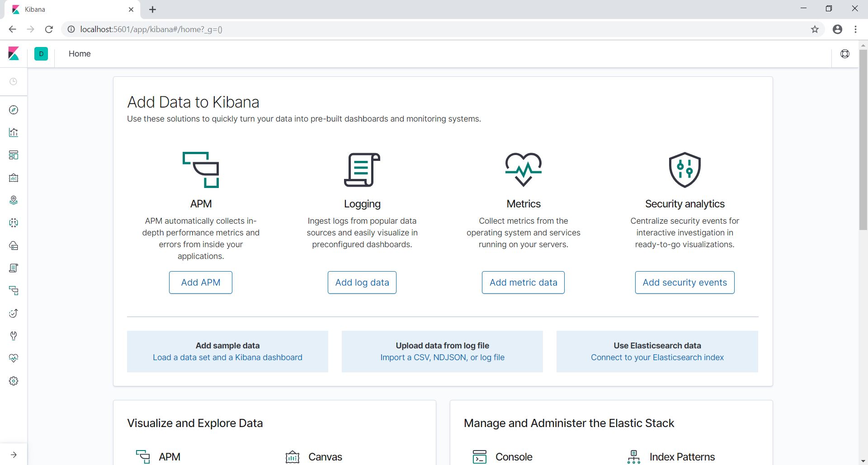The width and height of the screenshot is (868, 465).
Task: Click the Add APM button
Action: pos(201,282)
